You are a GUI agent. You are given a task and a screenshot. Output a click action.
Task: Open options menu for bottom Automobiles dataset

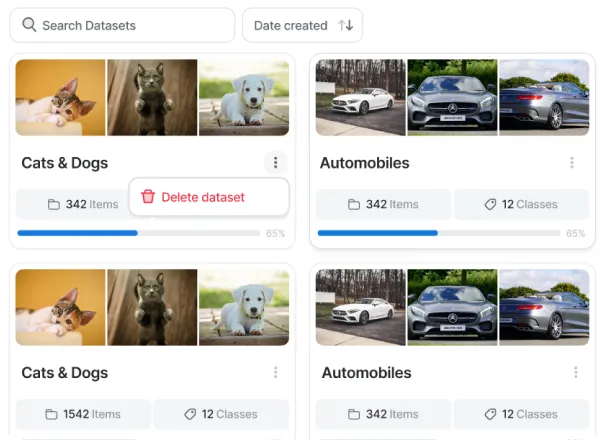click(576, 373)
